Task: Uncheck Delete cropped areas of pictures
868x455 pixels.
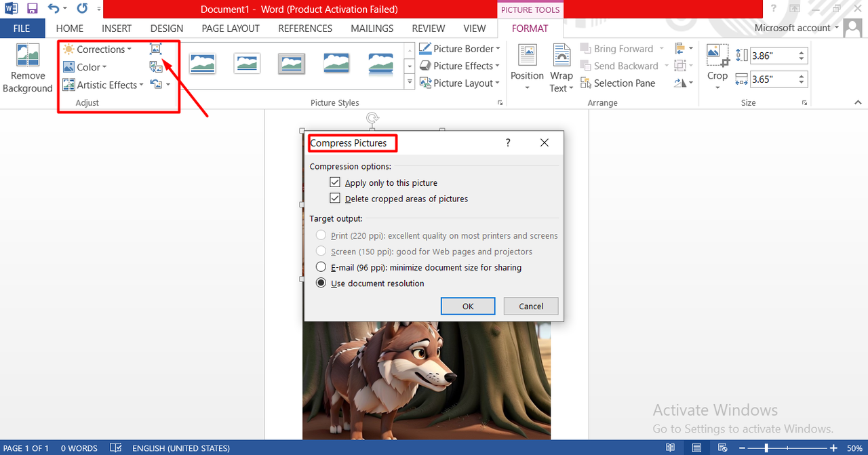Action: coord(334,199)
